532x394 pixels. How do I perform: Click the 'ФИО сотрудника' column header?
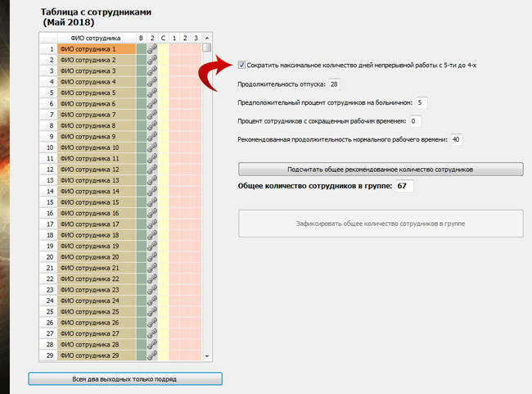(x=96, y=38)
